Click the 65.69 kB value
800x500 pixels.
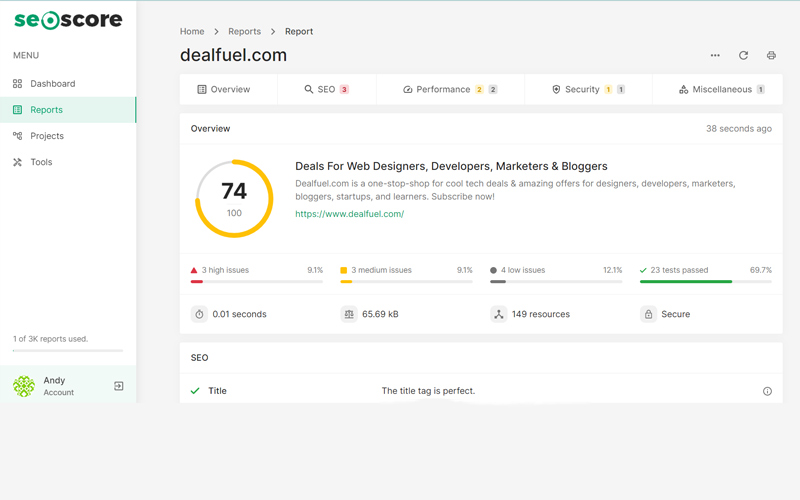380,314
